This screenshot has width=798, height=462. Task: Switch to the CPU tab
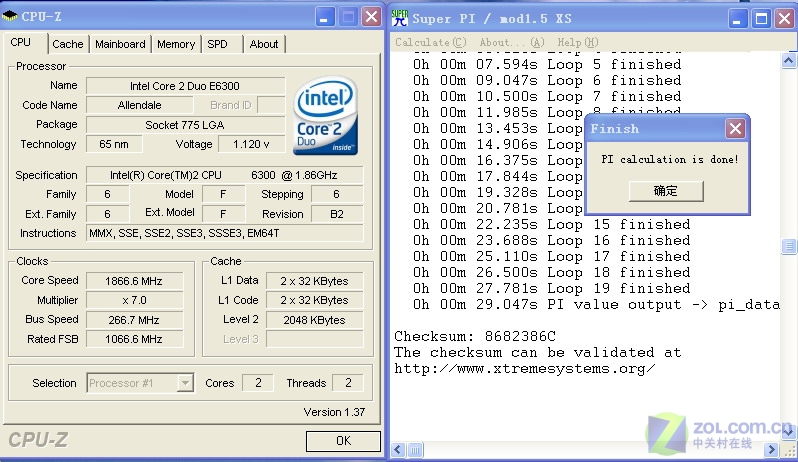click(21, 42)
